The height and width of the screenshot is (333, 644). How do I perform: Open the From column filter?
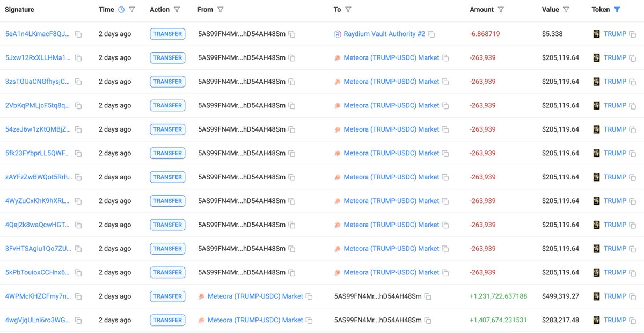[x=221, y=9]
